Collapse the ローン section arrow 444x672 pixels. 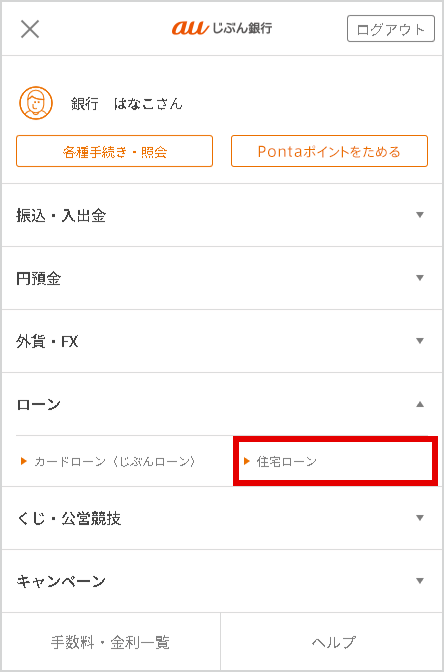click(420, 404)
